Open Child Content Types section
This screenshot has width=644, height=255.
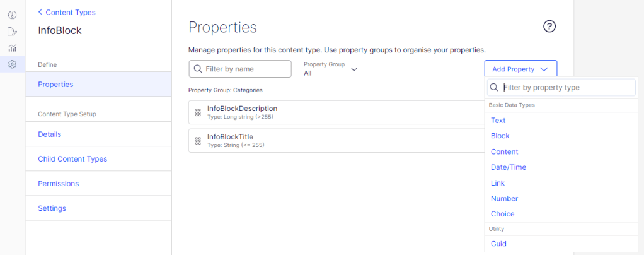pos(72,159)
